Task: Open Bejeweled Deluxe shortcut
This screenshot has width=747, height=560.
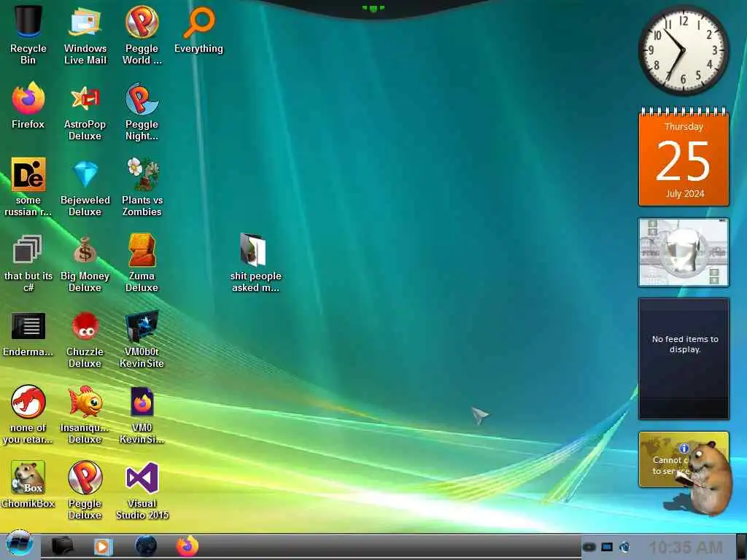Action: (85, 187)
